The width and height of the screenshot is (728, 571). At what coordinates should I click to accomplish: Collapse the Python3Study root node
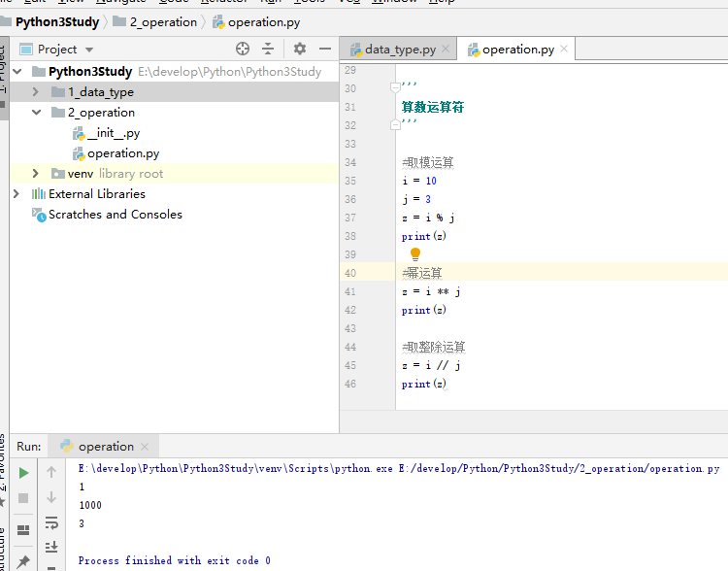tap(17, 72)
